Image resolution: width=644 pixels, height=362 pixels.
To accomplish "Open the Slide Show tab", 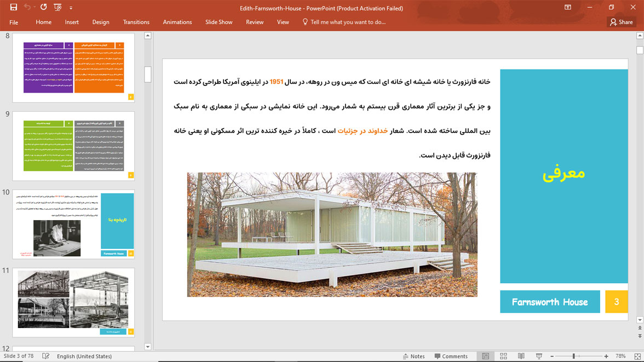I will [219, 22].
